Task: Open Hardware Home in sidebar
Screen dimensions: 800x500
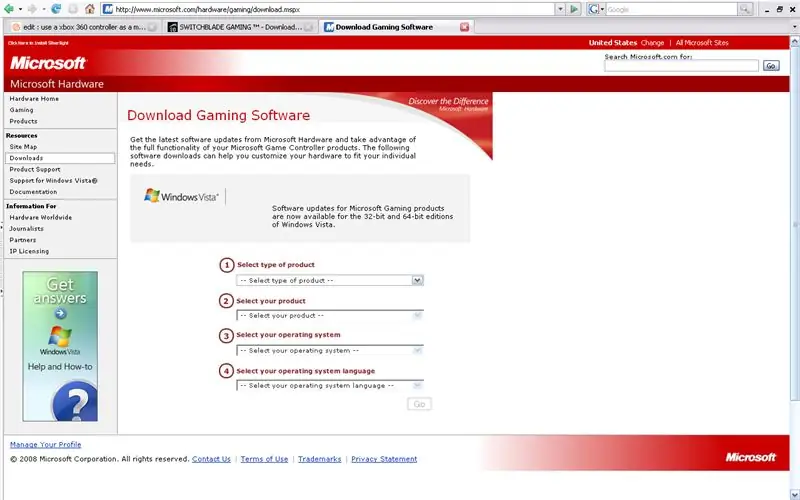Action: coord(34,98)
